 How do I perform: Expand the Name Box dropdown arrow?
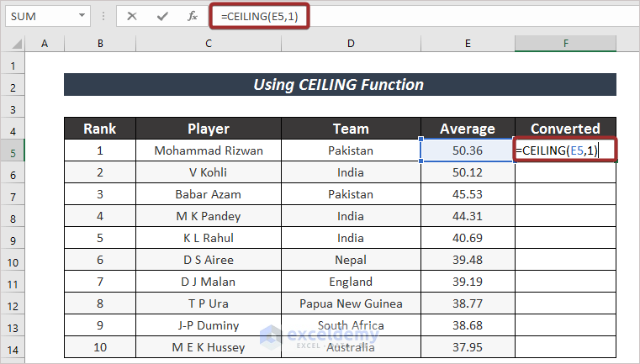point(82,16)
